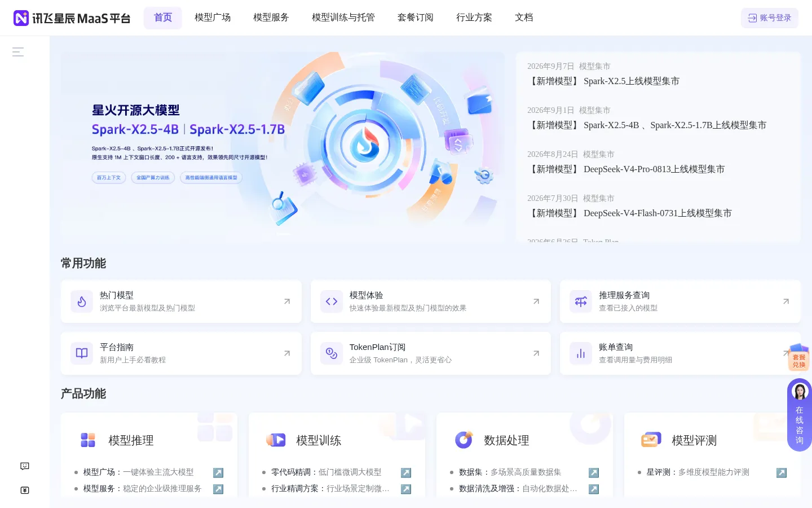Screen dimensions: 812x508
Task: Click the 模型评测 icon
Action: (x=651, y=440)
